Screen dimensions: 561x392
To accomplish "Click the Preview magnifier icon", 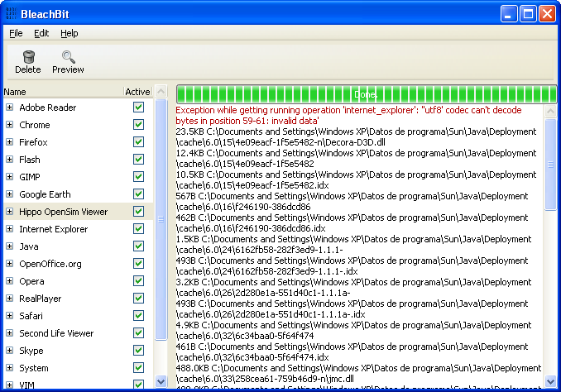I will pyautogui.click(x=68, y=57).
